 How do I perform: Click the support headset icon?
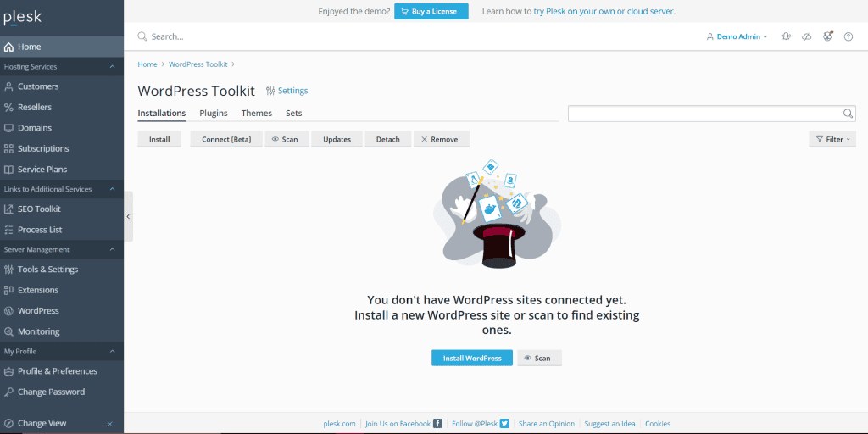point(786,36)
